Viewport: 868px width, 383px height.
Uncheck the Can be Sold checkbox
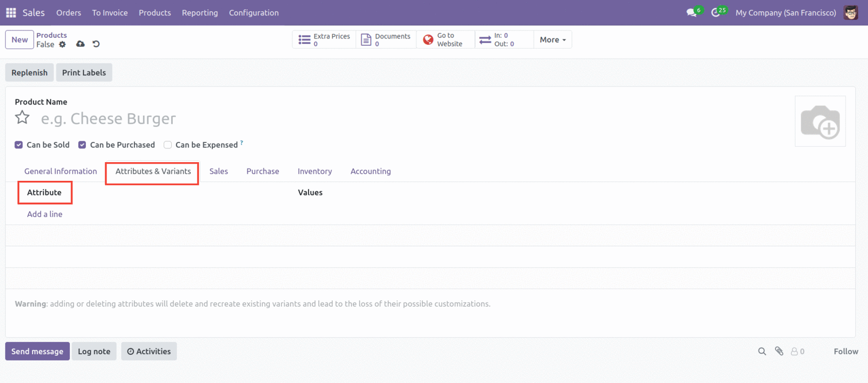19,145
